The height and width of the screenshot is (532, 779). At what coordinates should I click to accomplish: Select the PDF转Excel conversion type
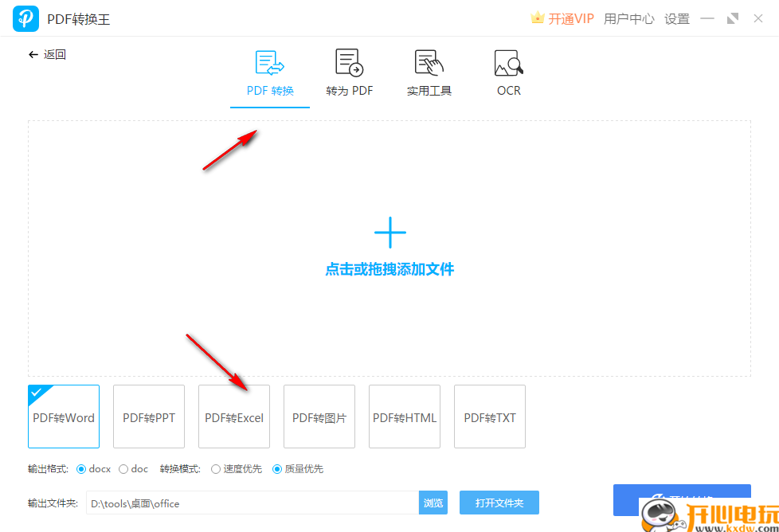click(233, 417)
